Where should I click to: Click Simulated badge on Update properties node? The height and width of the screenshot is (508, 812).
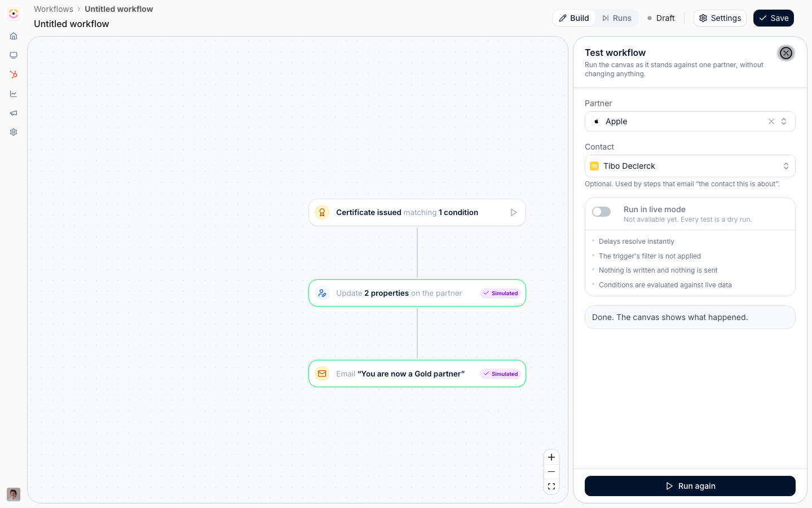(x=500, y=294)
